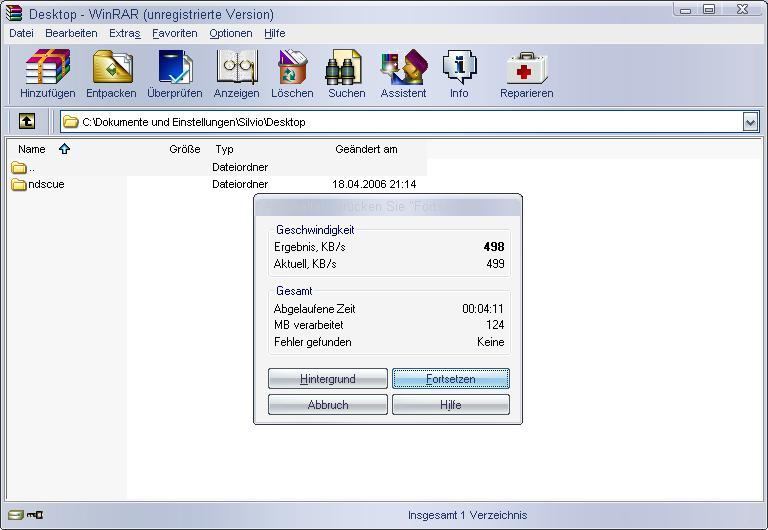Image resolution: width=768 pixels, height=530 pixels.
Task: Click Dateiordner in the ndscue row
Action: point(240,184)
